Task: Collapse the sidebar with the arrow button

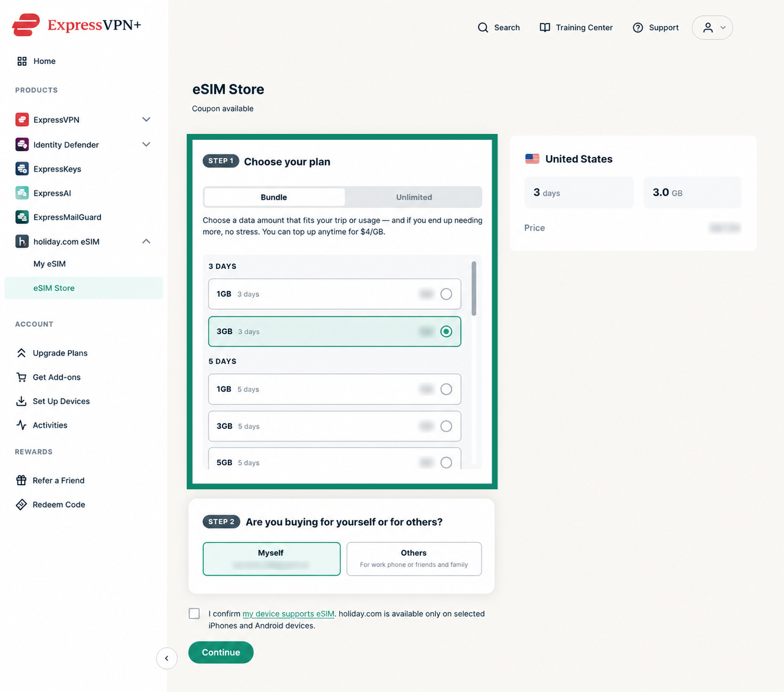Action: (x=167, y=658)
